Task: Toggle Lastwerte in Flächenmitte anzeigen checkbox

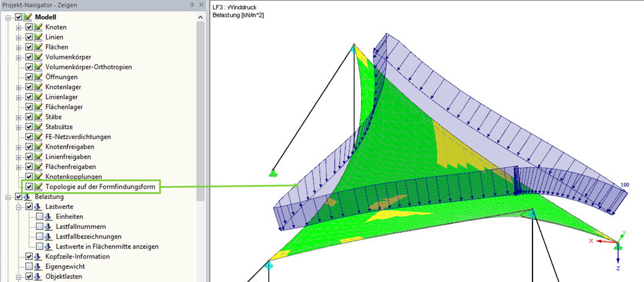Action: click(39, 247)
